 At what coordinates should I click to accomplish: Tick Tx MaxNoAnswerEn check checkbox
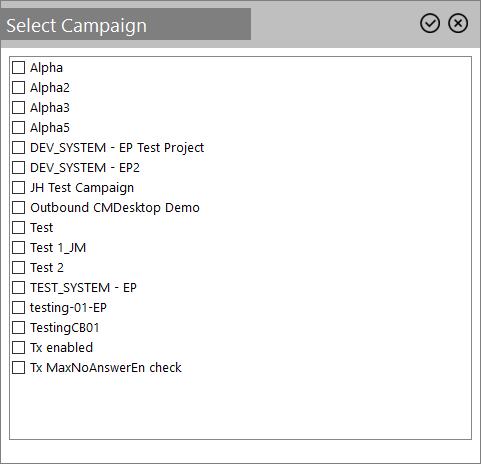coord(18,367)
